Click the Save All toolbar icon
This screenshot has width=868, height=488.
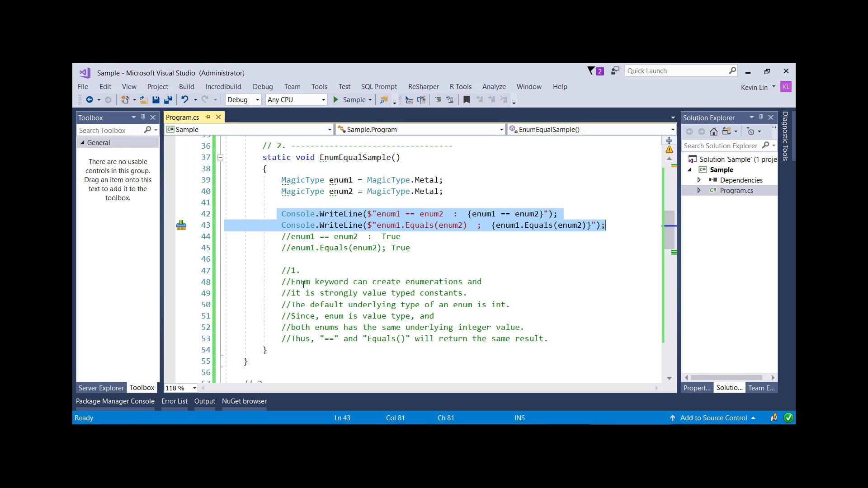coord(168,100)
